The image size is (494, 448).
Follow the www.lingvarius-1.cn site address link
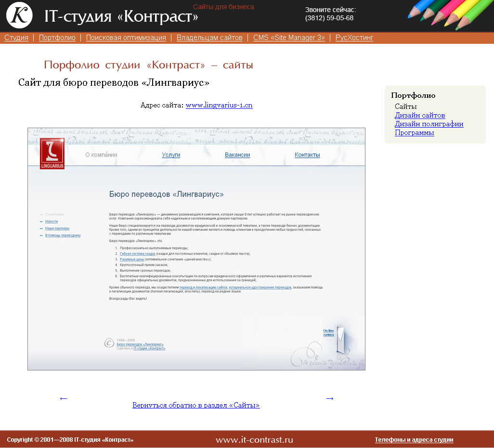(x=219, y=105)
